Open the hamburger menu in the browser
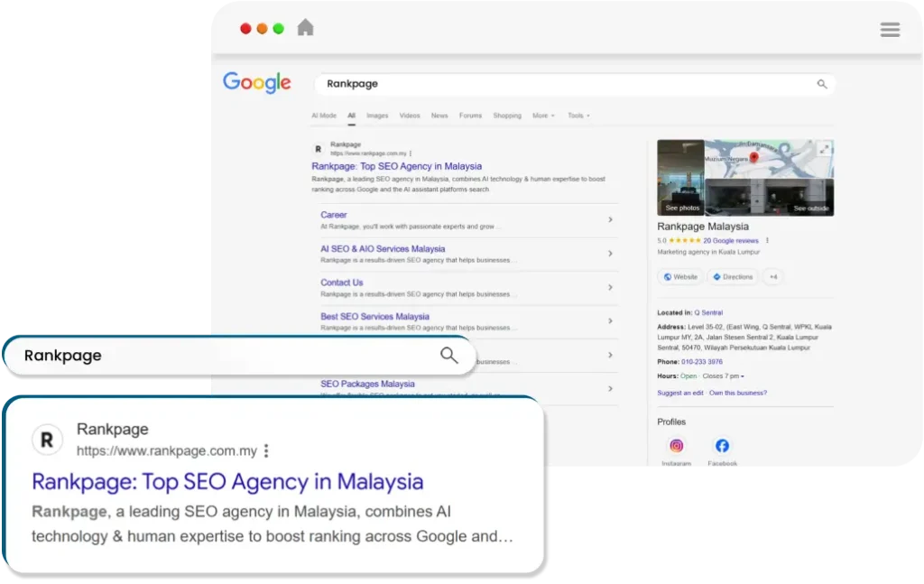924x584 pixels. click(x=890, y=30)
